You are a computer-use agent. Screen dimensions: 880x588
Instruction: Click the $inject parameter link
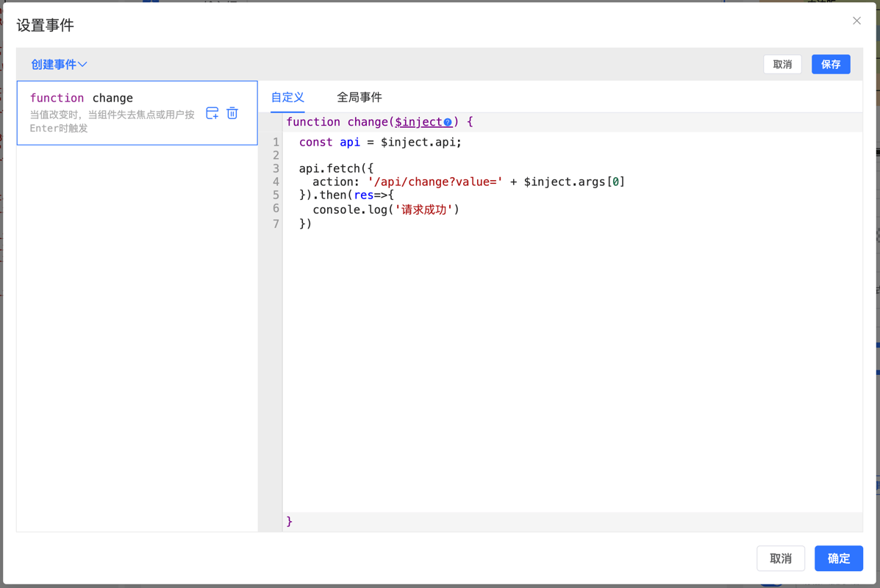(418, 122)
